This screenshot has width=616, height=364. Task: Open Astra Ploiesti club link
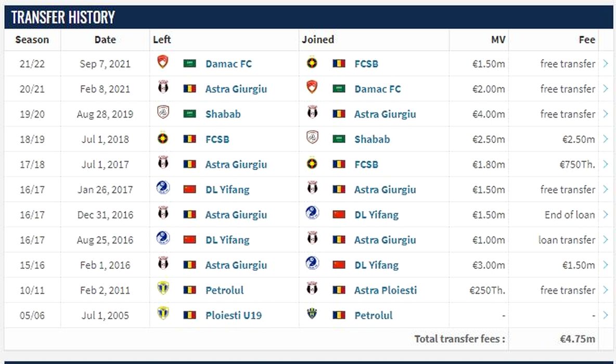[386, 290]
